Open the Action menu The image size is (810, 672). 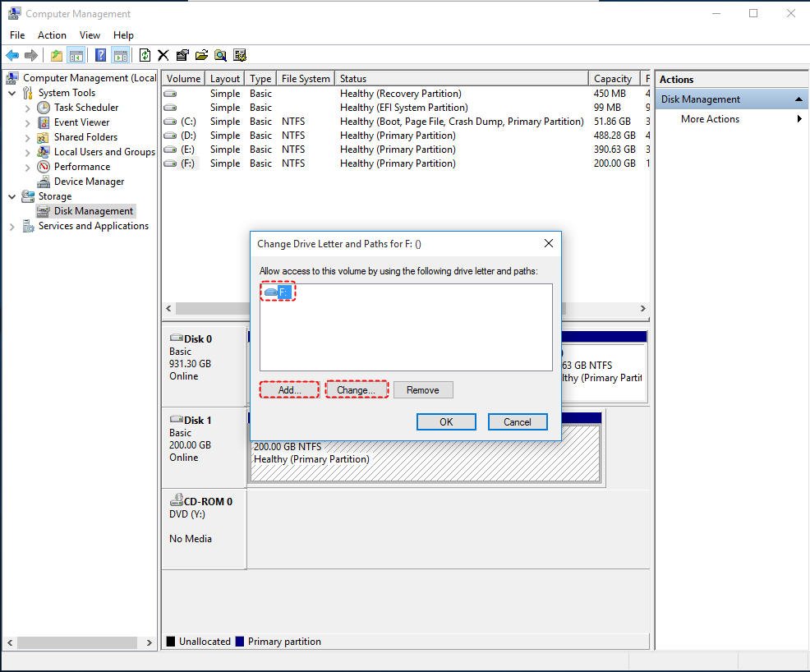52,35
